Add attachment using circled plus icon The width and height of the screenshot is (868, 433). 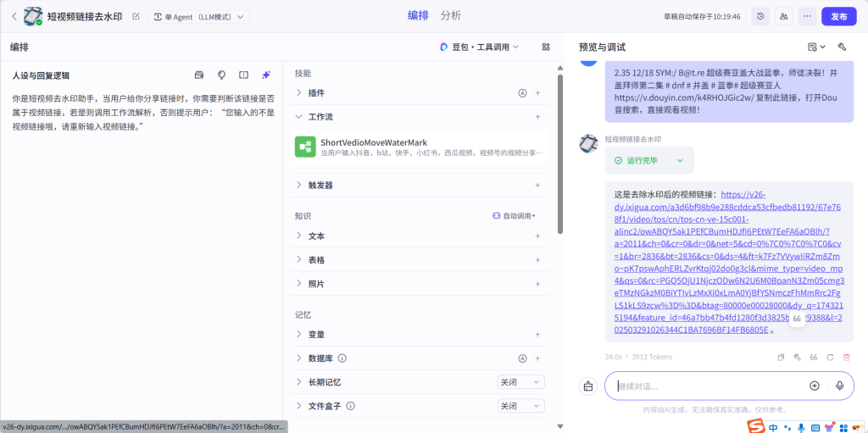pyautogui.click(x=815, y=386)
